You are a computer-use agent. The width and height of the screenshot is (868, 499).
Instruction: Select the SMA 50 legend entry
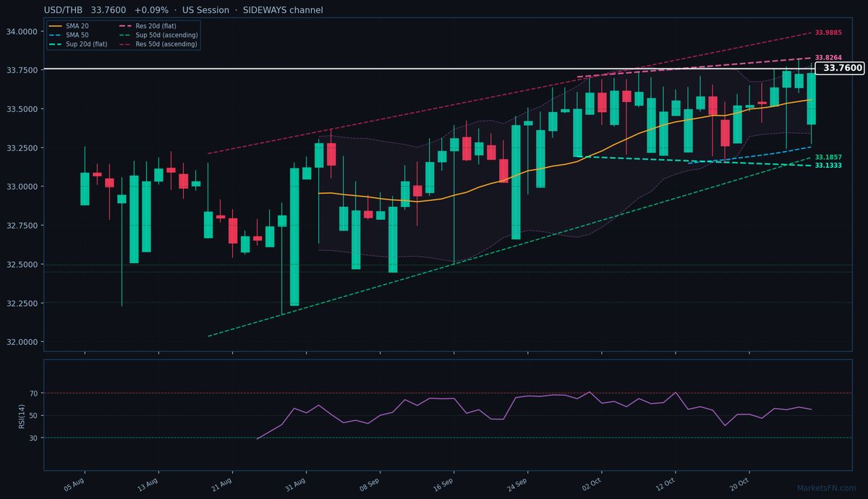coord(68,35)
